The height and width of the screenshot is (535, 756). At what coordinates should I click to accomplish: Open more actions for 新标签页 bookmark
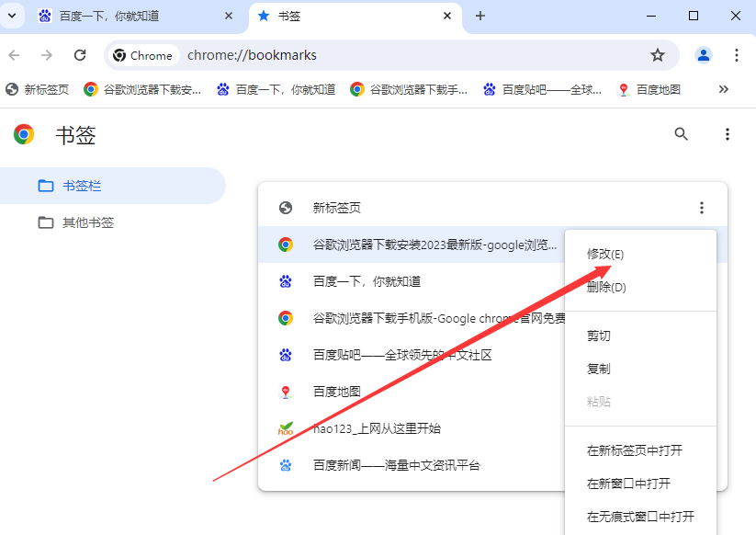(x=702, y=208)
